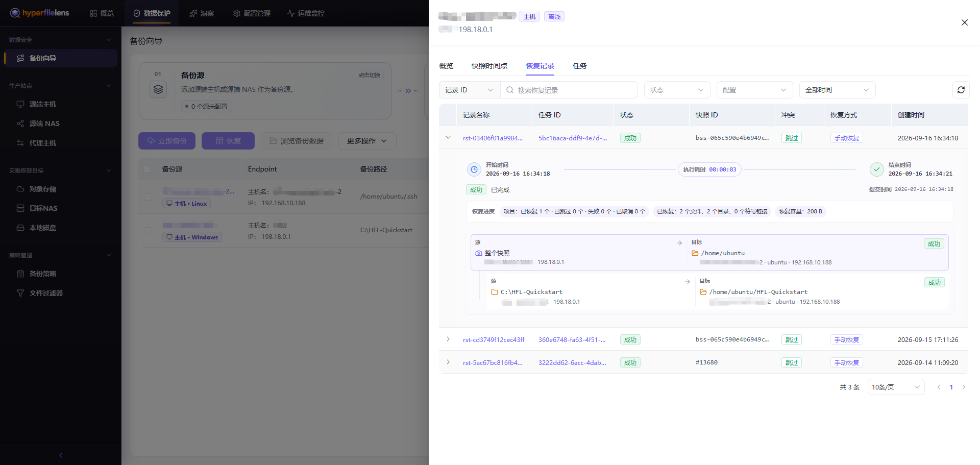Screen dimensions: 980x465
Task: Expand the rst-5ac67bc816fb4 record row
Action: [x=448, y=362]
